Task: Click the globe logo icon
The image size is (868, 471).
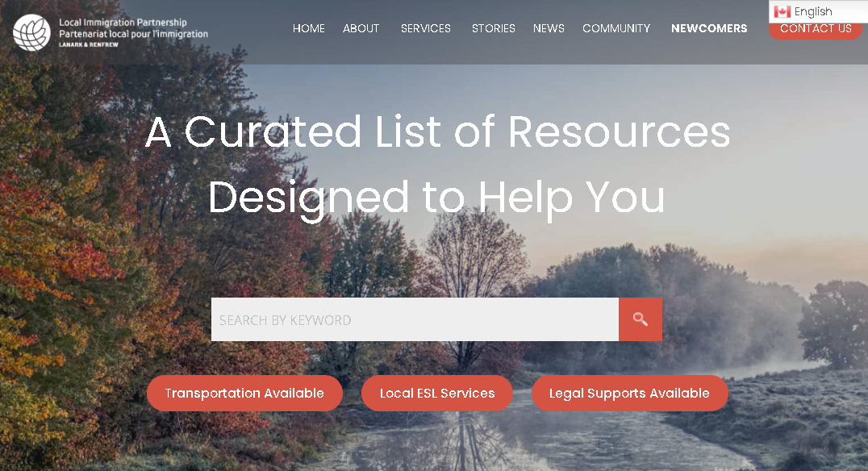Action: 32,32
